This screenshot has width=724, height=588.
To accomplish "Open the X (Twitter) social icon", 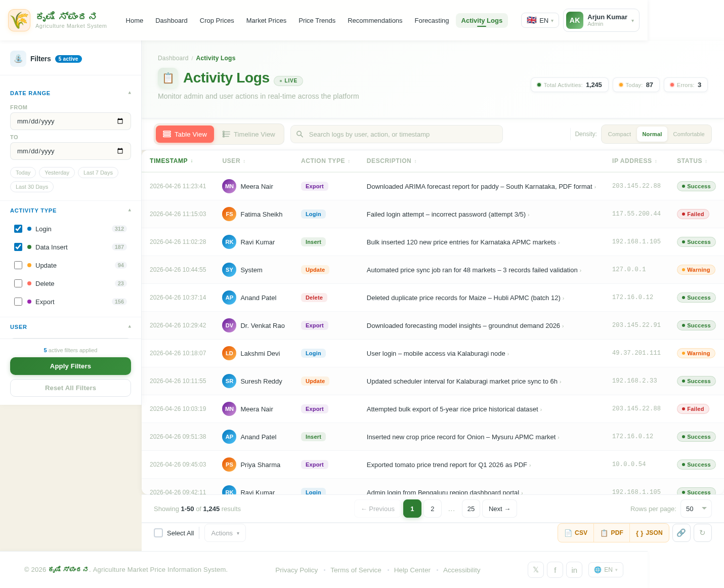I will coord(536,570).
